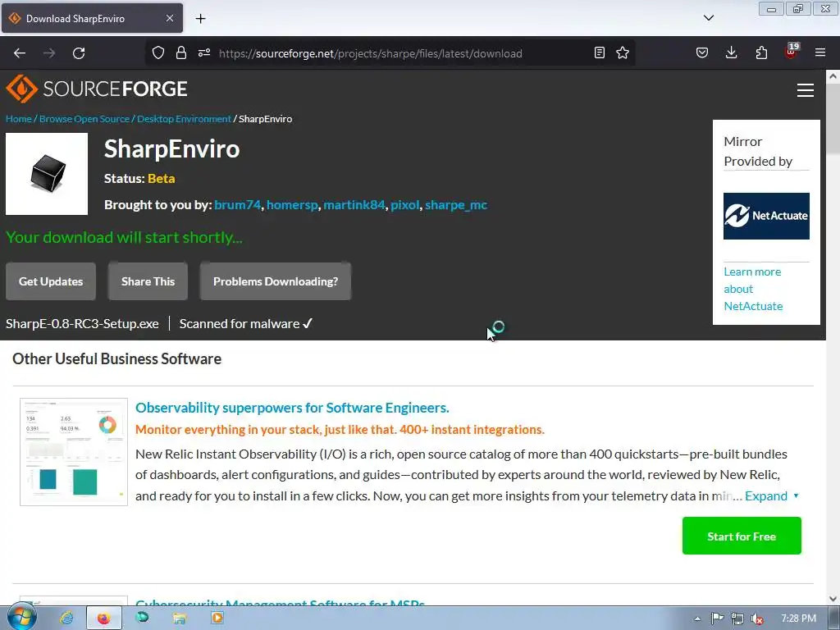Image resolution: width=840 pixels, height=630 pixels.
Task: Open martink84 contributor profile
Action: 354,204
